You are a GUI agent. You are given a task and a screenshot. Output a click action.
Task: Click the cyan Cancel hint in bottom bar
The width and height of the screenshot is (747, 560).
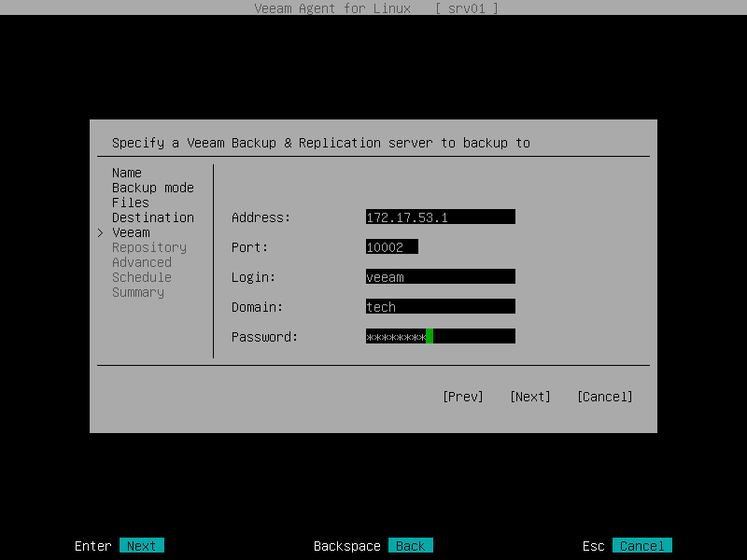pyautogui.click(x=642, y=546)
